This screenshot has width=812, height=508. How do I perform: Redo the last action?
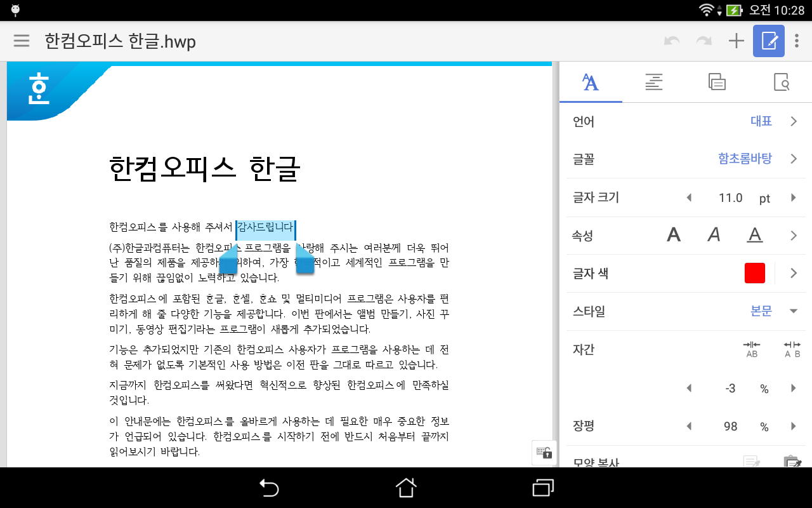(704, 41)
